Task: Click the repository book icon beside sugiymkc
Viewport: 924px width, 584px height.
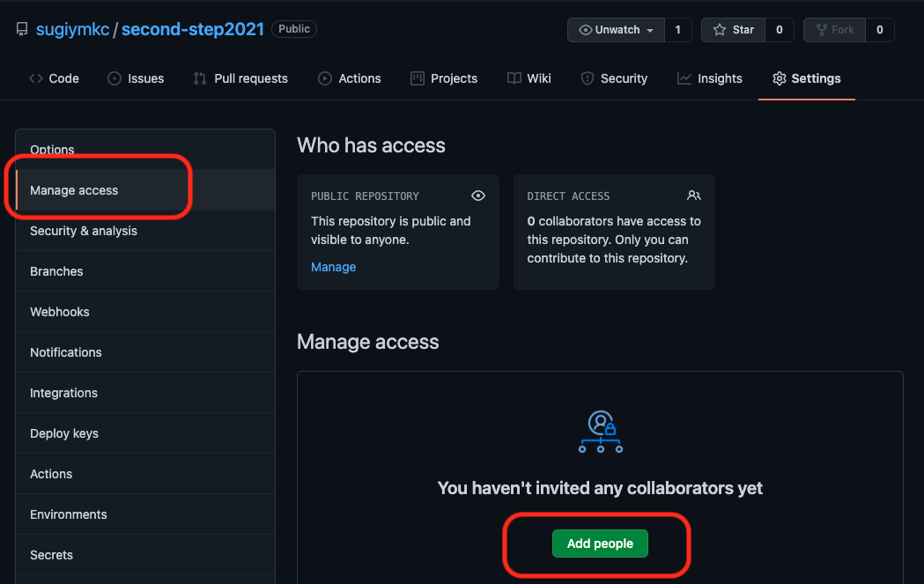Action: coord(22,29)
